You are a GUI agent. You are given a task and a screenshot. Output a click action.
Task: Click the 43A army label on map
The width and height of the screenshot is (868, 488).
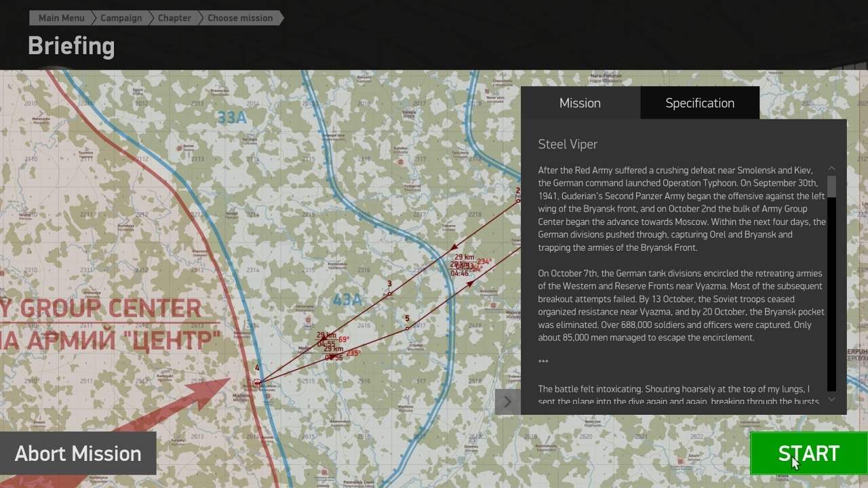point(347,300)
